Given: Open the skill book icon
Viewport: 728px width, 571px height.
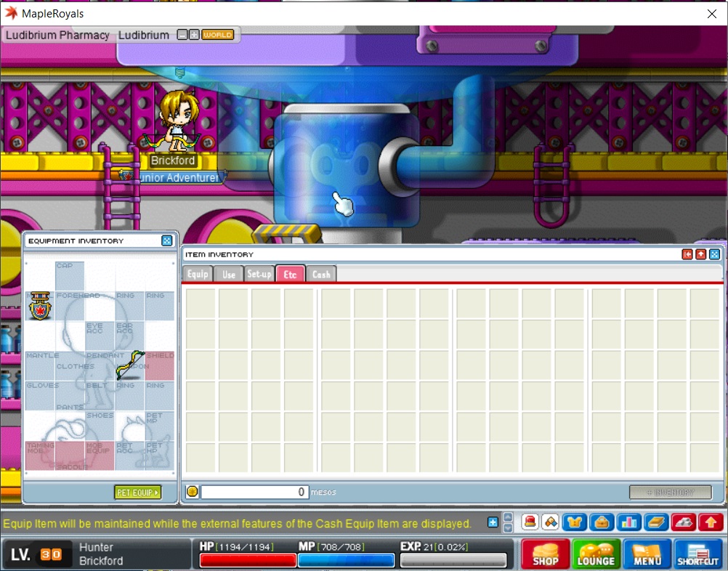Looking at the screenshot, I should pos(656,522).
